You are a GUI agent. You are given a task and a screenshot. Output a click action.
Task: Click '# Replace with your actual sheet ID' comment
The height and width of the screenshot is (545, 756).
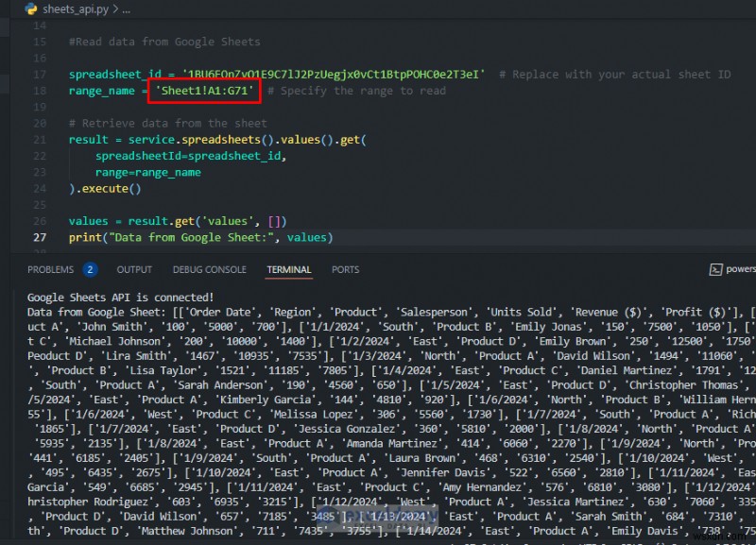(615, 75)
